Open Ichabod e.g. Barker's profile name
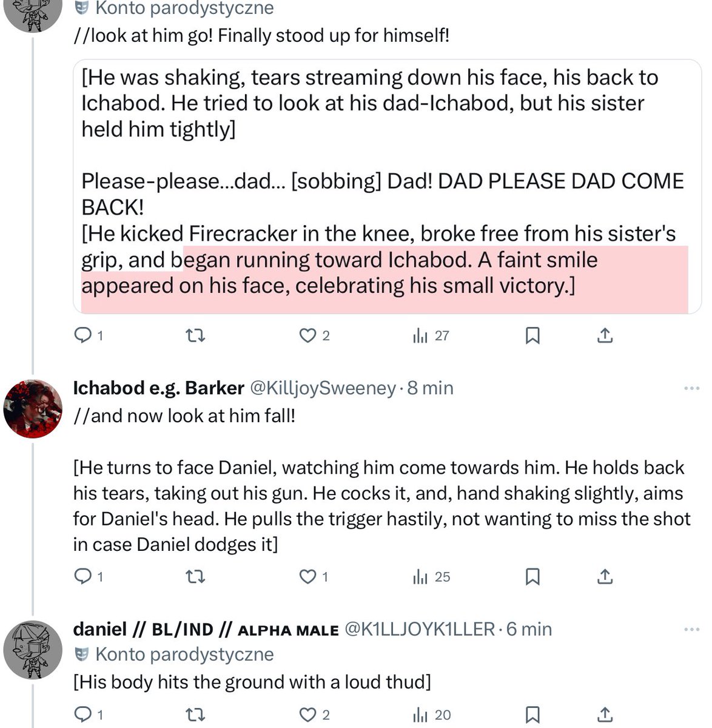Image resolution: width=712 pixels, height=728 pixels. 159,388
